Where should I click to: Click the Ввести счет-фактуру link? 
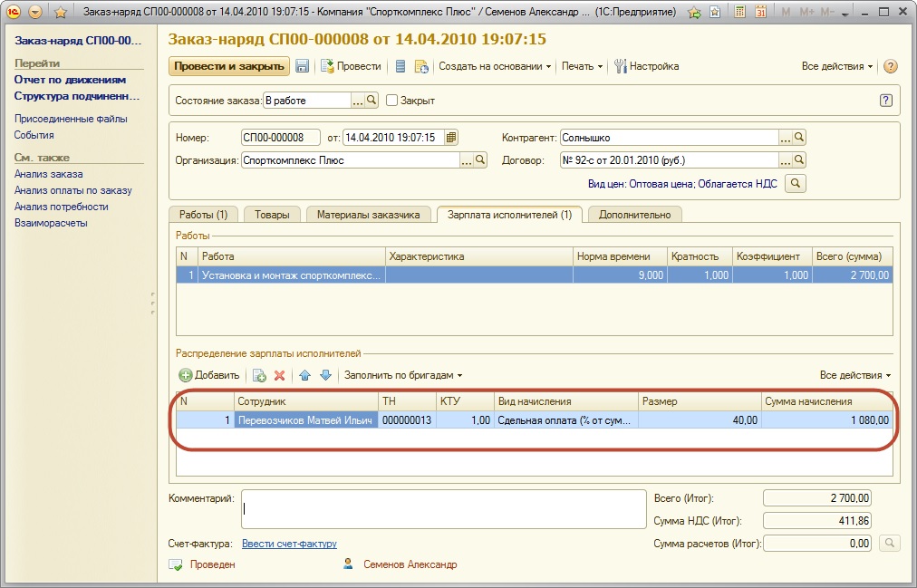click(289, 544)
